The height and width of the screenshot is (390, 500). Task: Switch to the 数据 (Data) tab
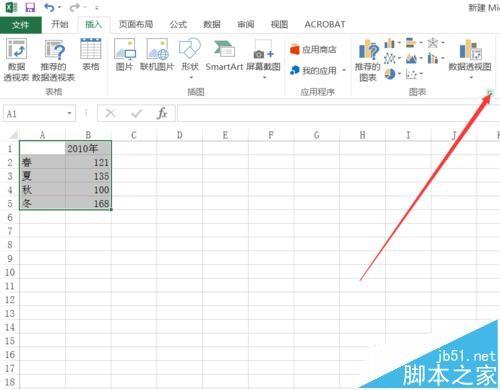tap(212, 24)
